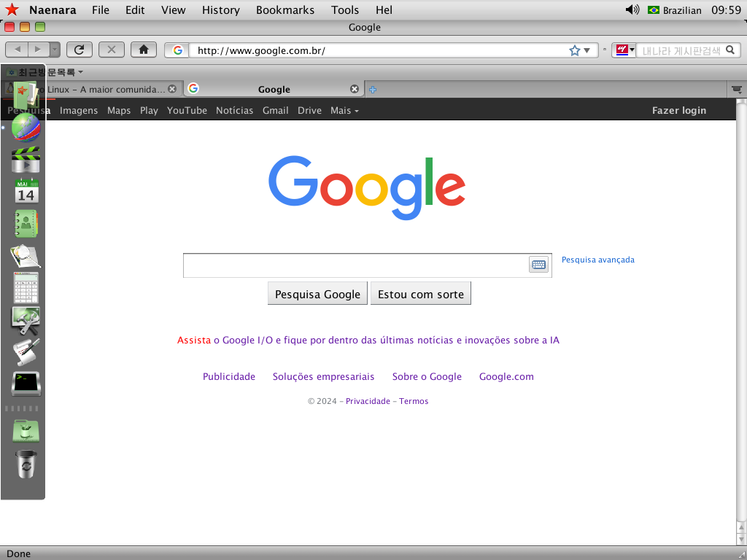The height and width of the screenshot is (560, 747).
Task: Open Notícias in the Google top bar
Action: [234, 111]
